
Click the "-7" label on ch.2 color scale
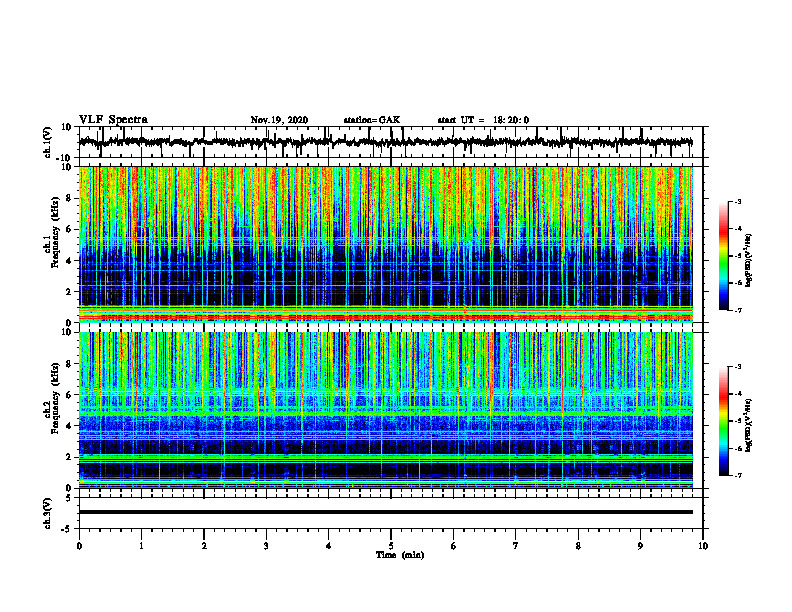[x=738, y=475]
